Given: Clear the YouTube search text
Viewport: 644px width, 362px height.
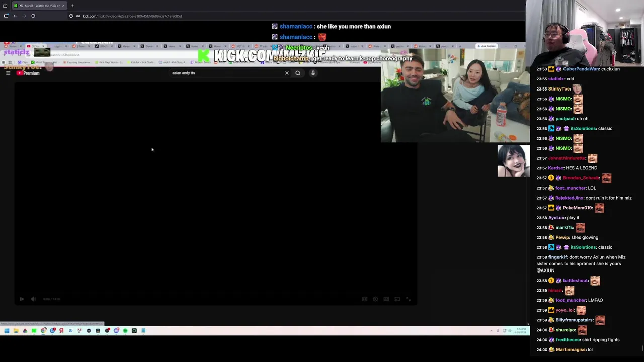Looking at the screenshot, I should (287, 73).
